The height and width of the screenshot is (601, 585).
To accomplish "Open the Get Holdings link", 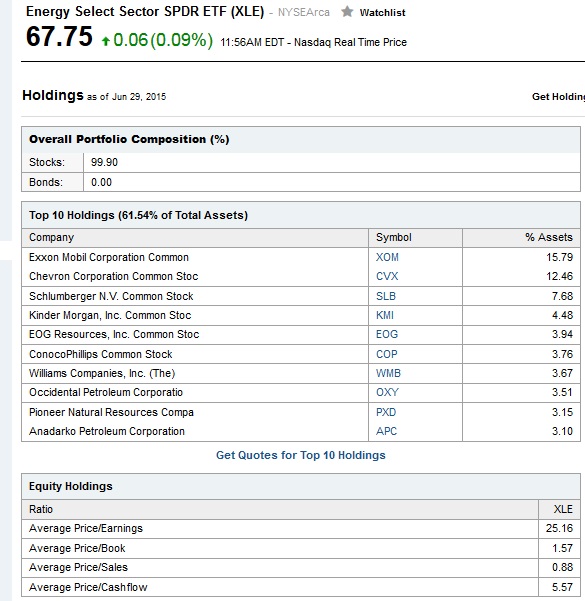I will (x=558, y=97).
